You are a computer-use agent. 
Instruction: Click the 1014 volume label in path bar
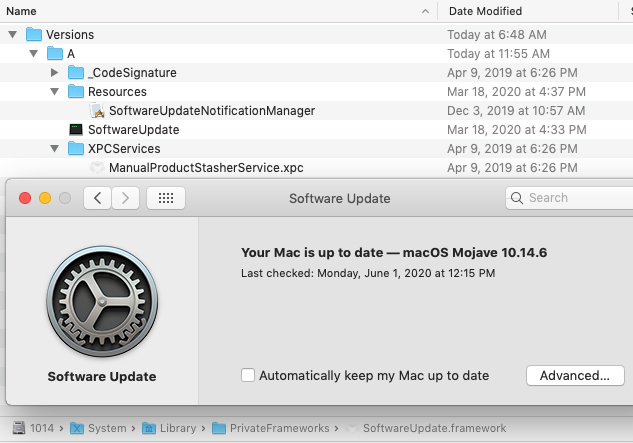pyautogui.click(x=42, y=428)
